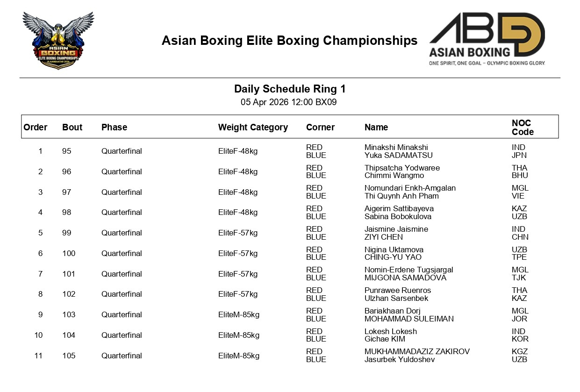Select Nomundari Enkh-Amgalan in the name column
This screenshot has width=580, height=392.
click(x=410, y=188)
